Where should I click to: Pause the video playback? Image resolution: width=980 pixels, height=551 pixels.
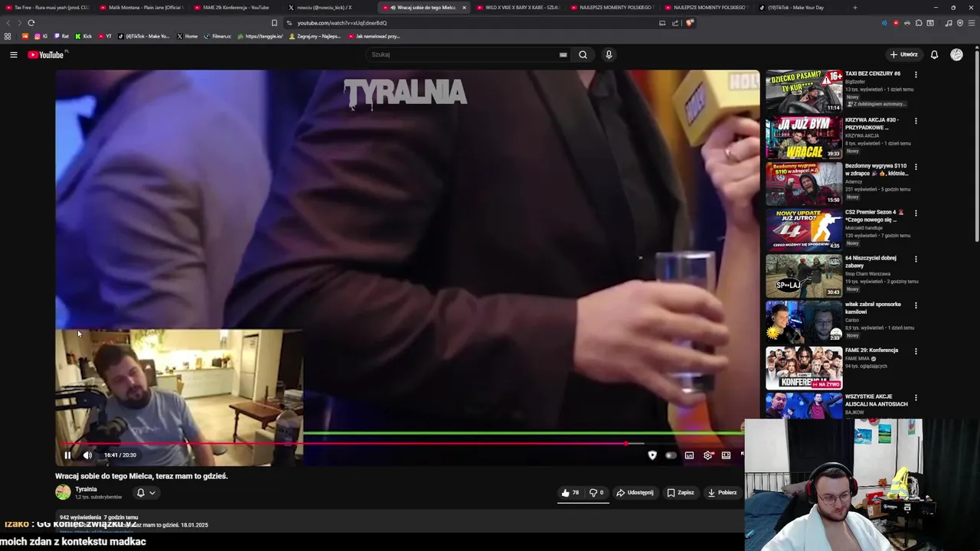tap(67, 455)
